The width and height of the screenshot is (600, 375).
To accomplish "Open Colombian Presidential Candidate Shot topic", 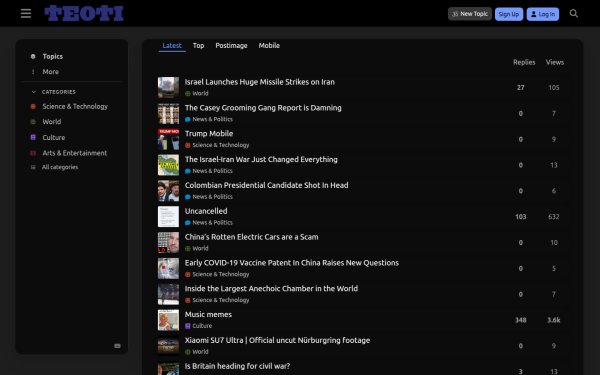I will point(266,185).
